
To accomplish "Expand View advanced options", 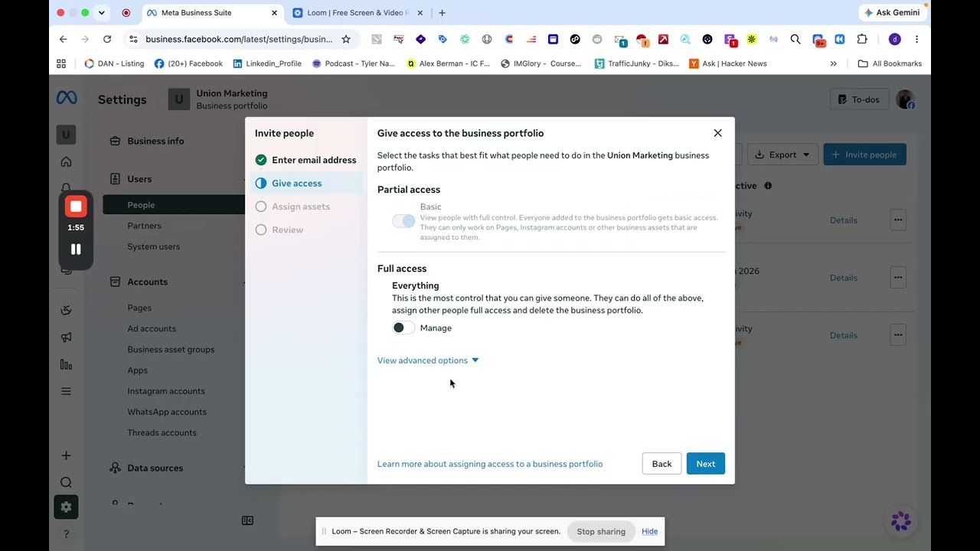I will 428,360.
